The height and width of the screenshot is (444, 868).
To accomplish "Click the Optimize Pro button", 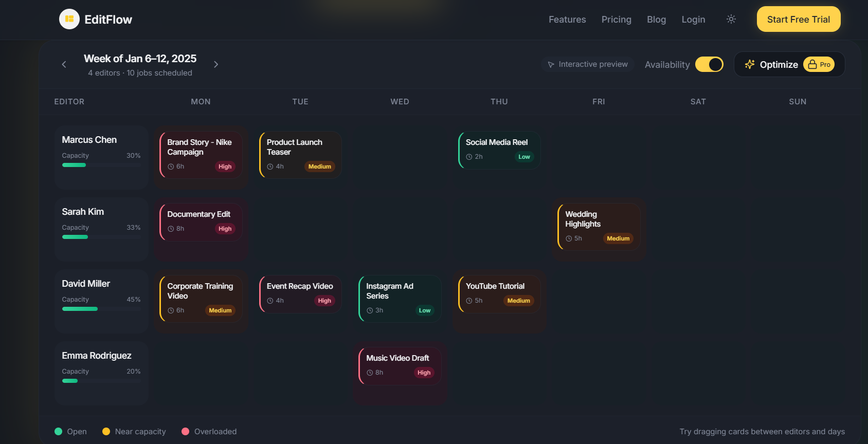I will [x=789, y=64].
